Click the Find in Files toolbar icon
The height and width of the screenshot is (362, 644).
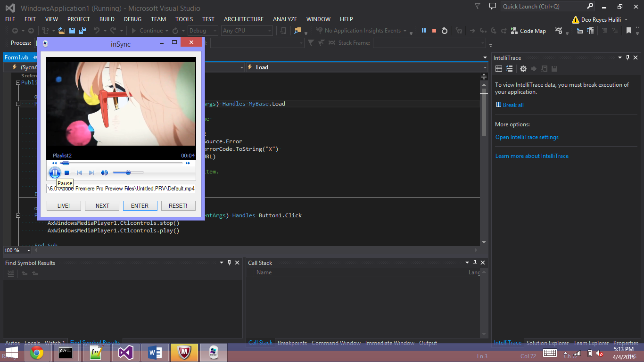[297, 31]
